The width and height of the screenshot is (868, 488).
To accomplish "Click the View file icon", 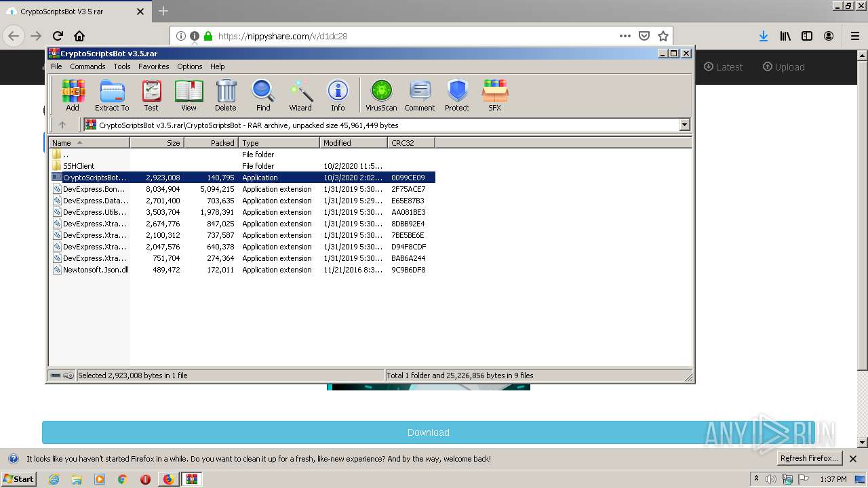I will click(x=189, y=95).
